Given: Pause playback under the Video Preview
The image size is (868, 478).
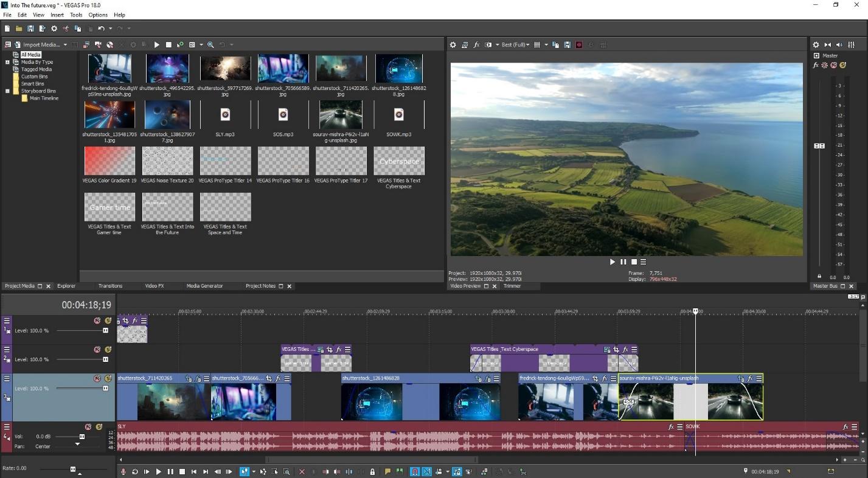Looking at the screenshot, I should (x=623, y=262).
